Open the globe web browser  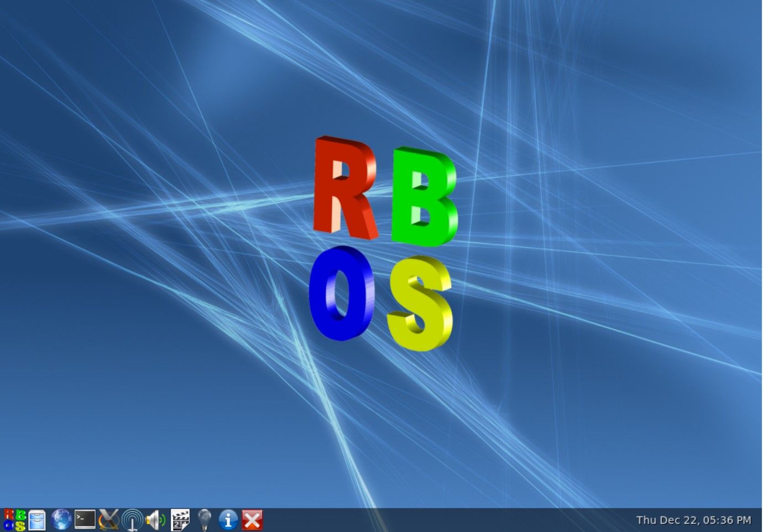coord(61,520)
